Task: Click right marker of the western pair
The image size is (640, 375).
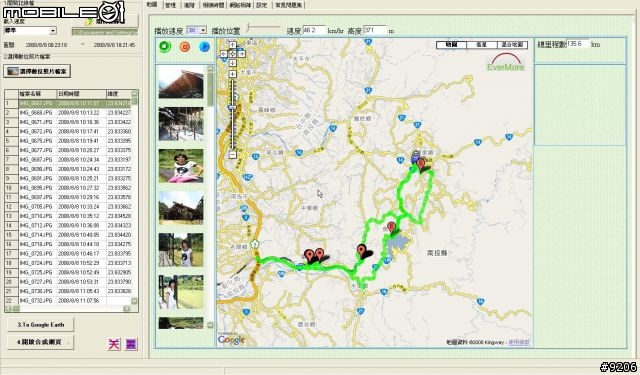Action: (x=319, y=255)
